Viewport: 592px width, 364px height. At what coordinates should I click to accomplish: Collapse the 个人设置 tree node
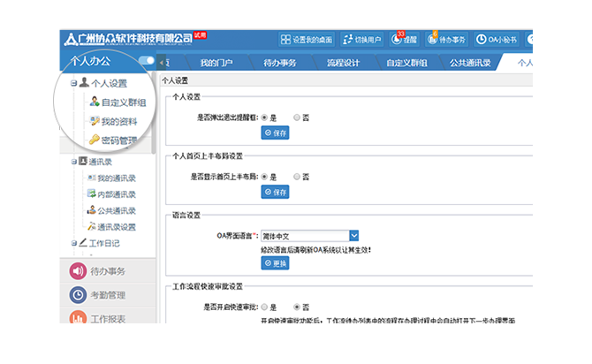click(73, 84)
